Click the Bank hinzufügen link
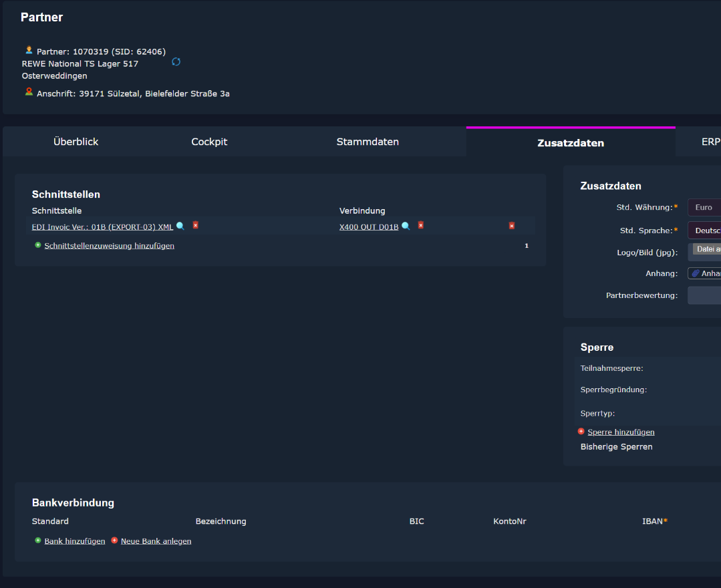Image resolution: width=721 pixels, height=588 pixels. tap(75, 541)
